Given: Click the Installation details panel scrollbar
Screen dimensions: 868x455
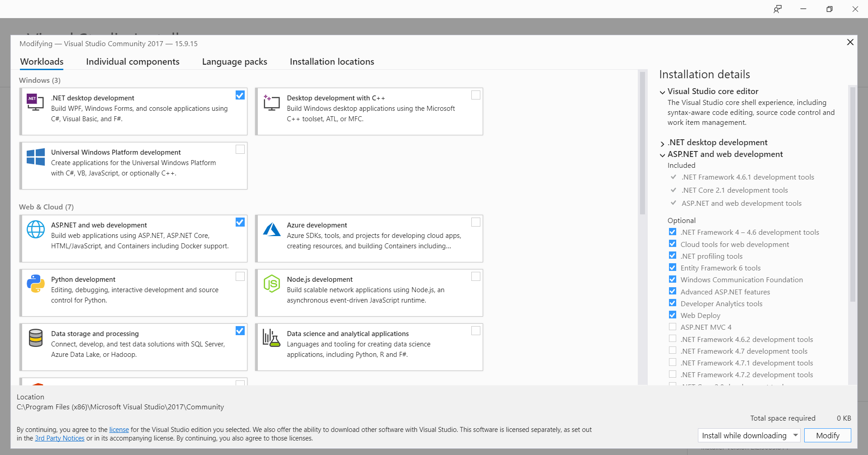Looking at the screenshot, I should (853, 194).
